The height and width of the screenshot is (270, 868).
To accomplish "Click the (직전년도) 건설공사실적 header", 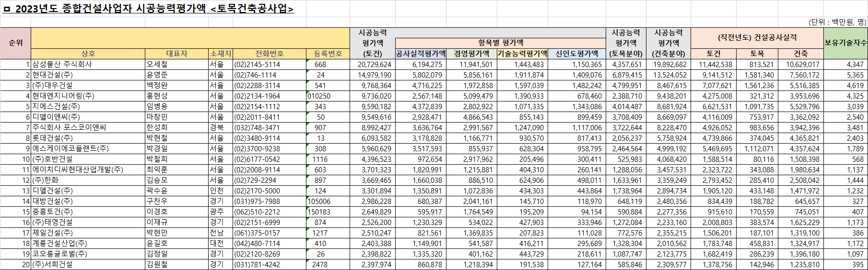I will pyautogui.click(x=757, y=38).
